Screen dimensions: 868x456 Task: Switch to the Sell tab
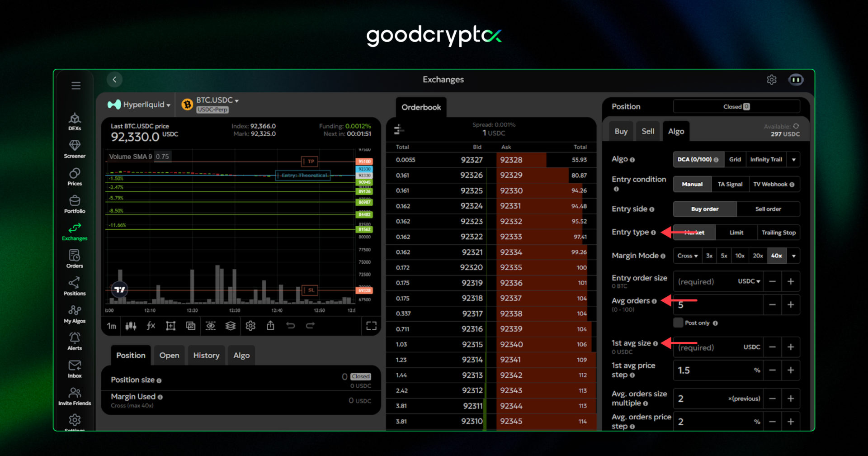coord(647,131)
